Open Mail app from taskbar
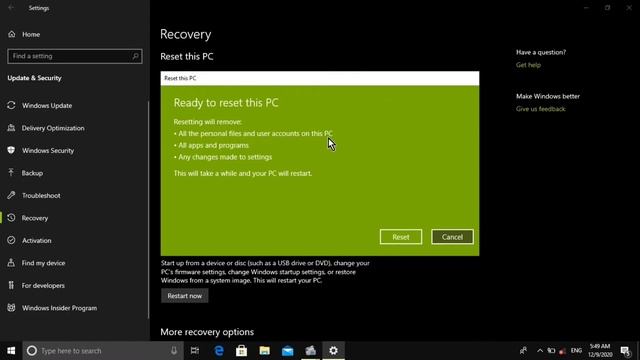This screenshot has height=360, width=640. pyautogui.click(x=287, y=351)
